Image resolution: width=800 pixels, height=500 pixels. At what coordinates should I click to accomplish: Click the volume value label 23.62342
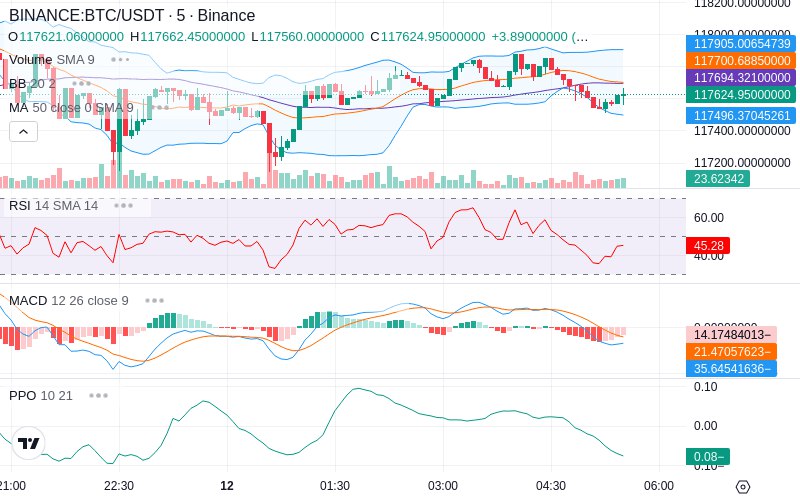718,179
